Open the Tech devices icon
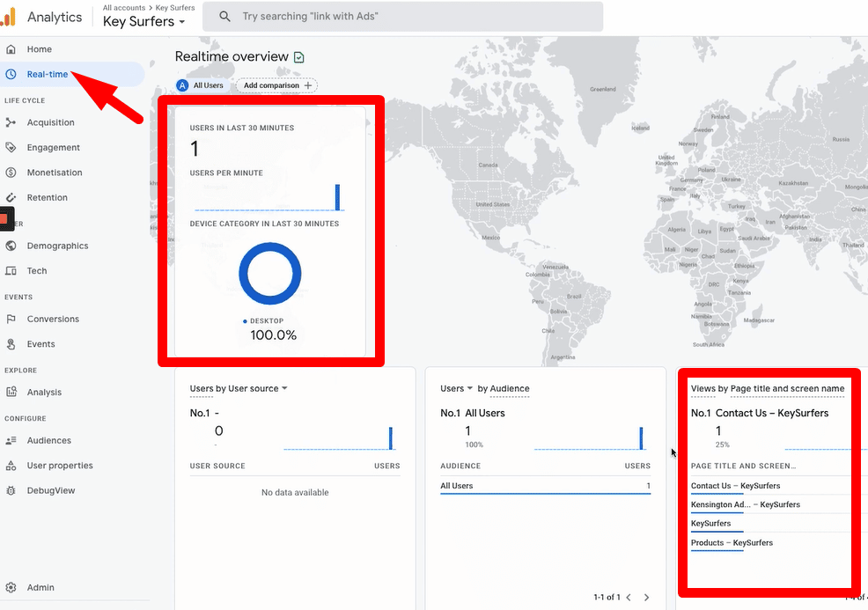This screenshot has width=868, height=610. tap(11, 271)
